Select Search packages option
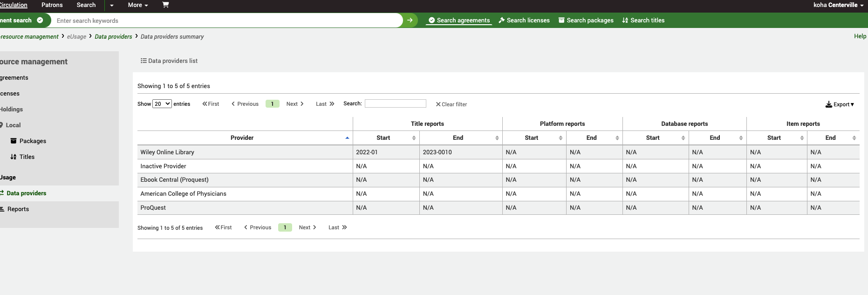Viewport: 868px width, 295px height. (586, 21)
